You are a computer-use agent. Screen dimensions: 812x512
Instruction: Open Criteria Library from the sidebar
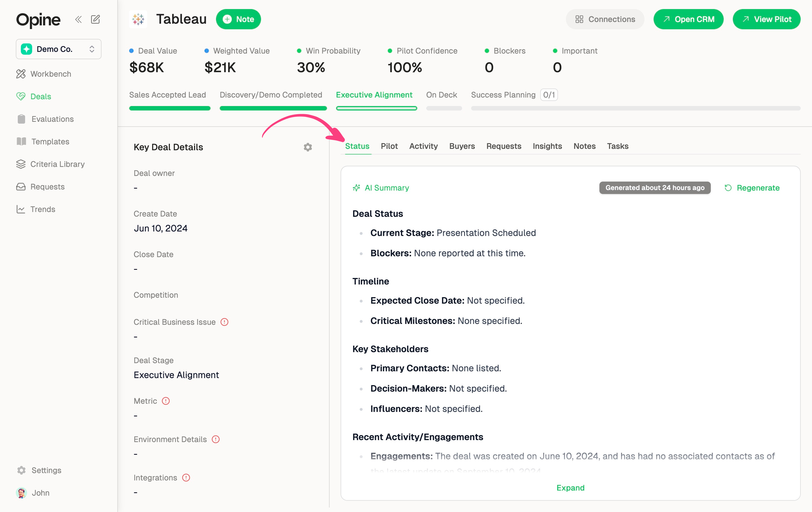coord(57,164)
